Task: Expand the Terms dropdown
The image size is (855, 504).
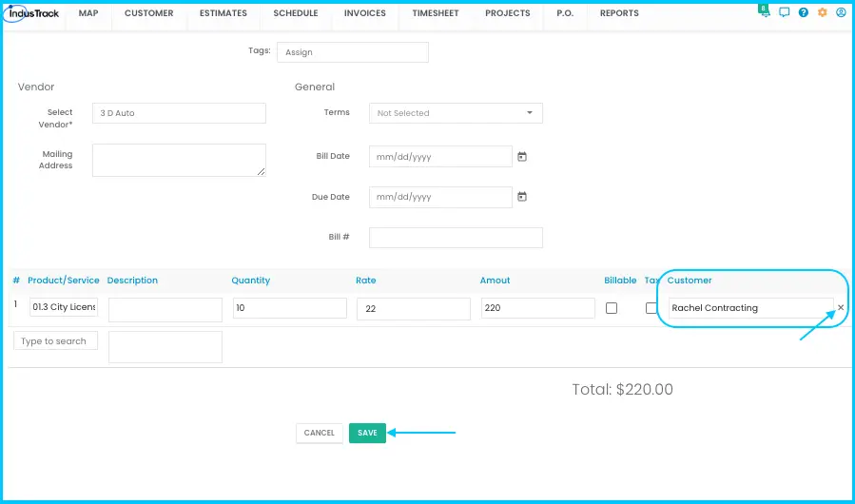Action: click(456, 113)
